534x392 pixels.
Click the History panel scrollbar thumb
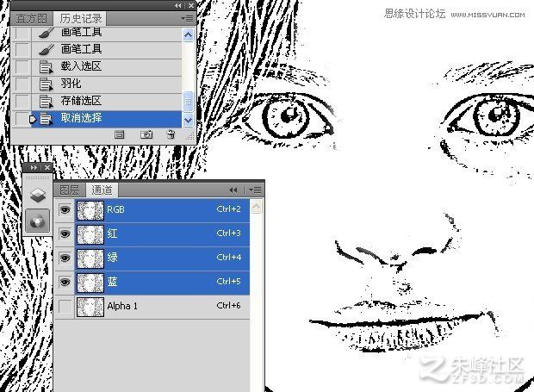188,102
